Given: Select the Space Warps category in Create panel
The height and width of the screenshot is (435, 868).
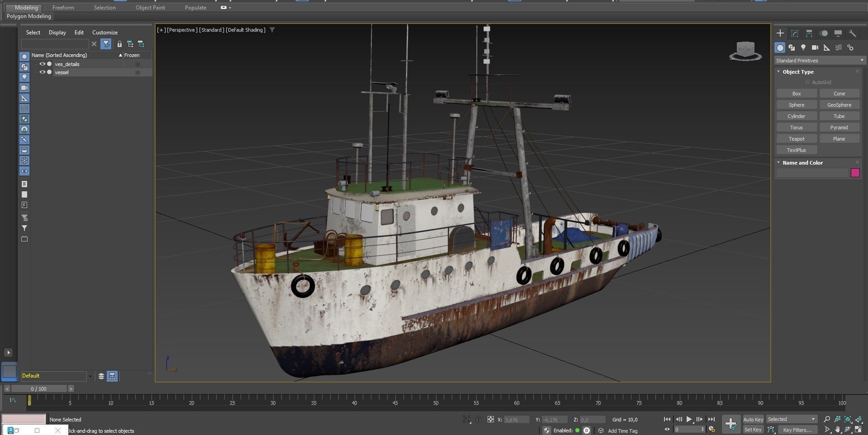Looking at the screenshot, I should click(839, 47).
